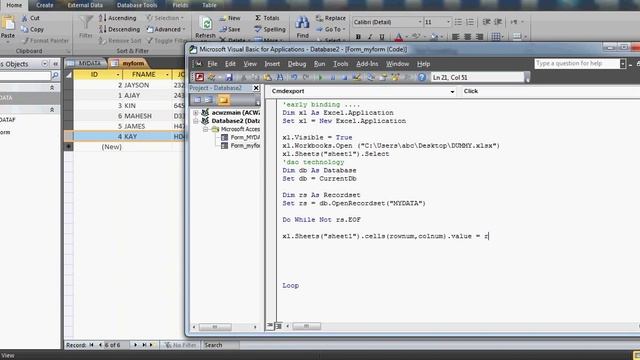640x360 pixels.
Task: Toggle bulleted list in Access ribbon
Action: coord(458,22)
